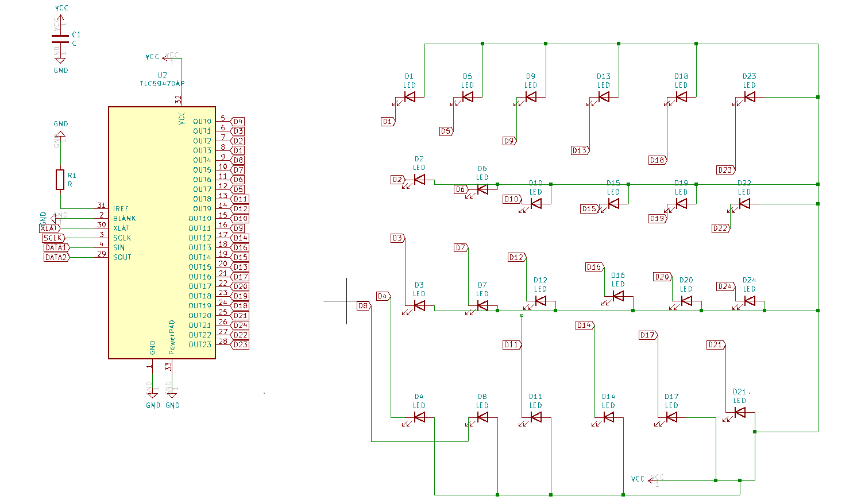Pick the LED symbol referenced D21
The image size is (861, 504).
tap(739, 413)
